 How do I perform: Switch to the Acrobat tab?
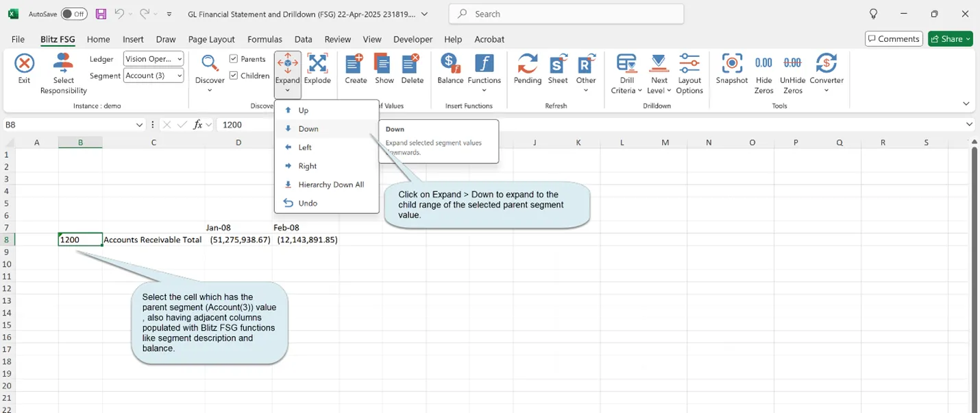tap(489, 39)
